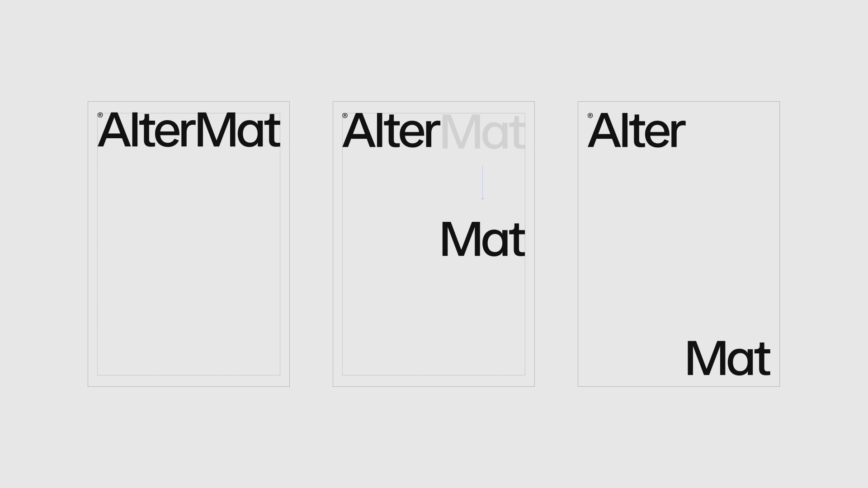Select the thin downward arrow in middle poster

(482, 183)
